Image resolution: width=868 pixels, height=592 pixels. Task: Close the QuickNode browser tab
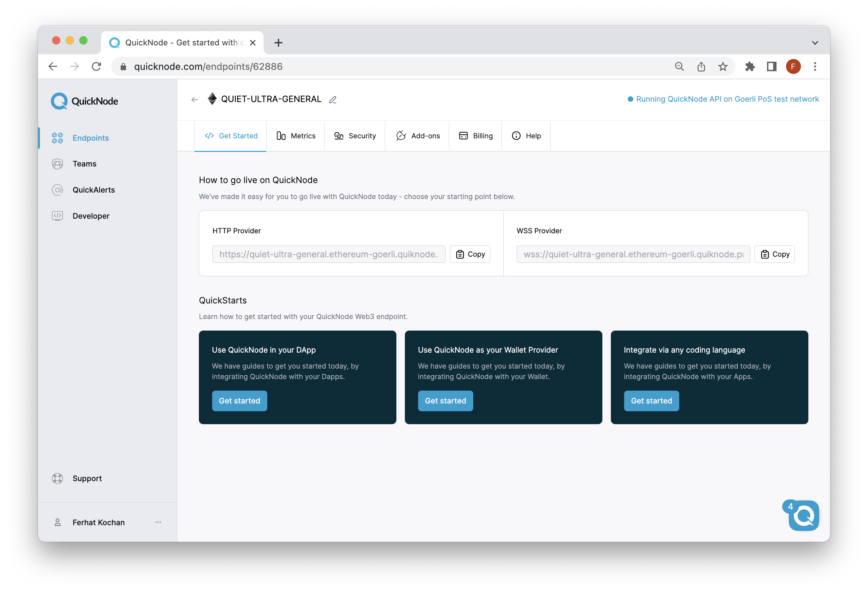253,43
